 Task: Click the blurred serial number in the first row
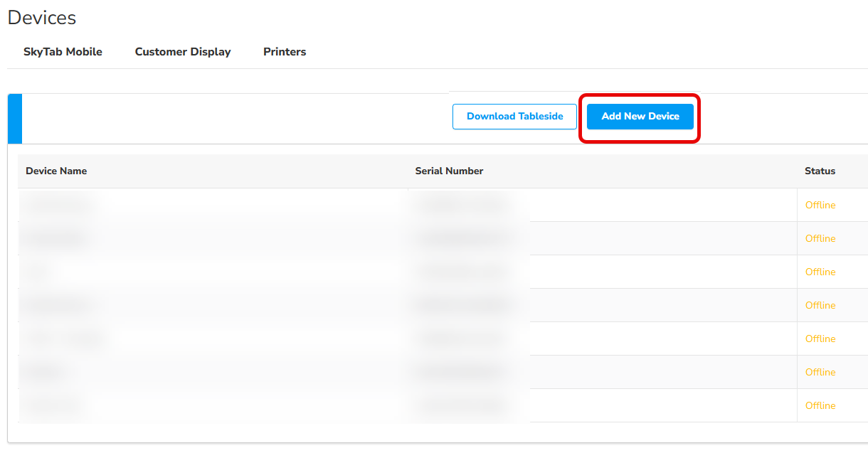pos(462,205)
